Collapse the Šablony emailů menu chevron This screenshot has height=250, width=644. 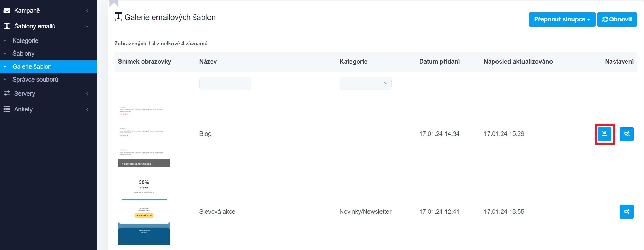(87, 26)
